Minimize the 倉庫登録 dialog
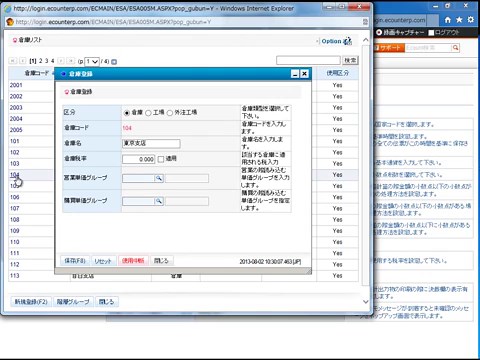The height and width of the screenshot is (360, 480). click(295, 74)
